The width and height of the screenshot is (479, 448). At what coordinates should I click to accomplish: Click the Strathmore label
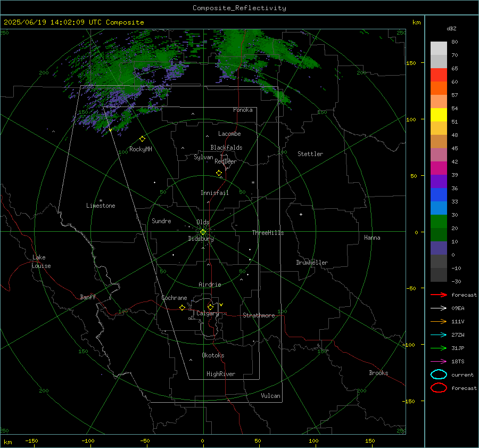(x=259, y=315)
